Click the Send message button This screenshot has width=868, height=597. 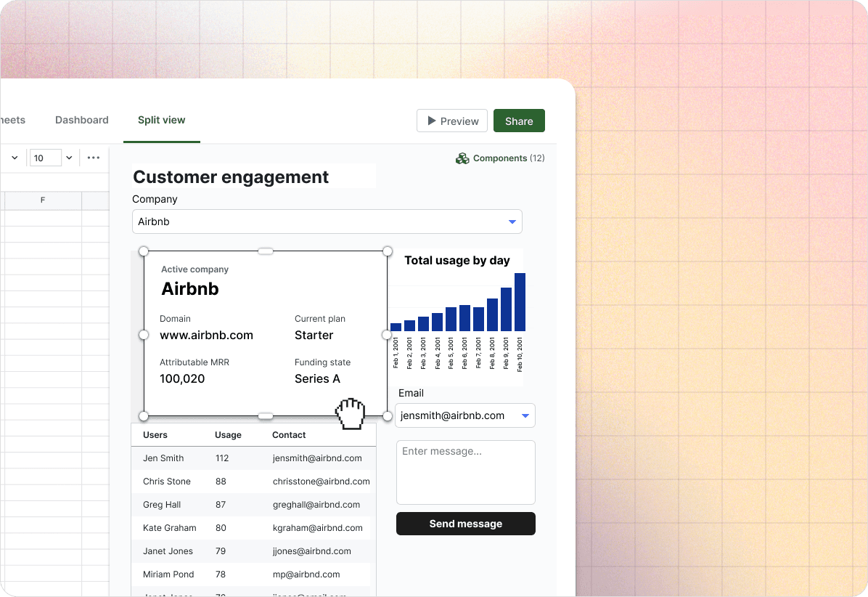click(x=465, y=524)
